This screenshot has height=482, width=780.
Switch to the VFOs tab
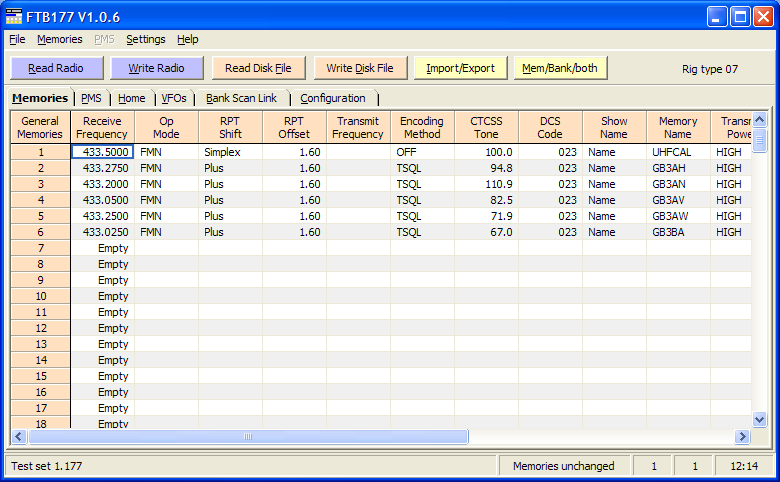[174, 98]
